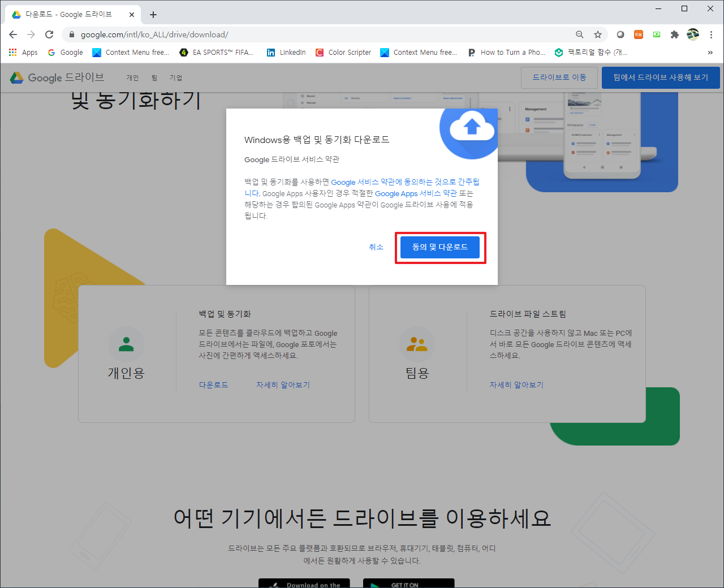Image resolution: width=724 pixels, height=588 pixels.
Task: Cancel the dialog with 취소
Action: click(x=376, y=247)
